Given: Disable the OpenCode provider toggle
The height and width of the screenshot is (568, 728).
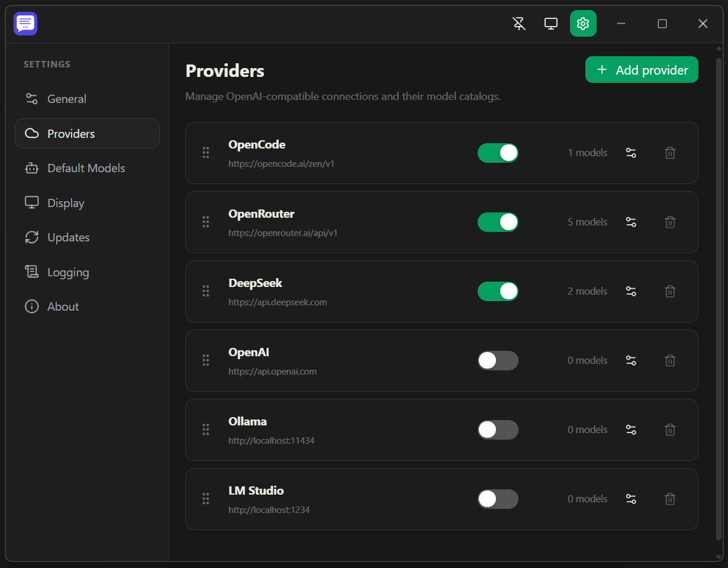Looking at the screenshot, I should (x=498, y=153).
